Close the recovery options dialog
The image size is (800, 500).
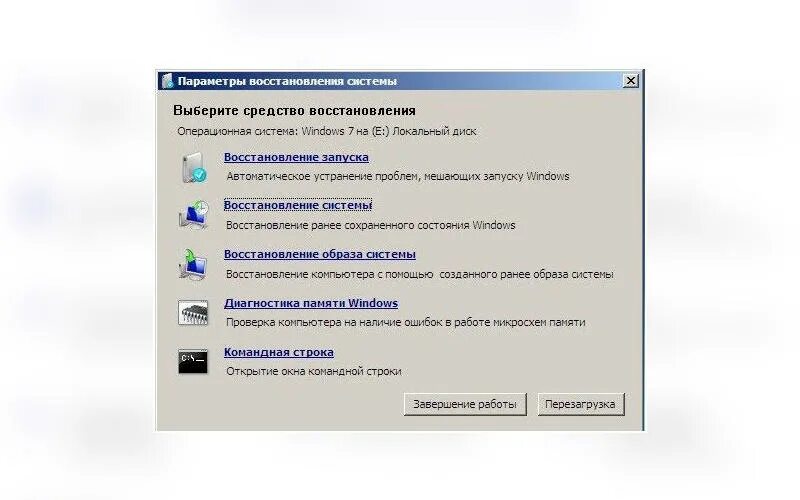tap(631, 81)
